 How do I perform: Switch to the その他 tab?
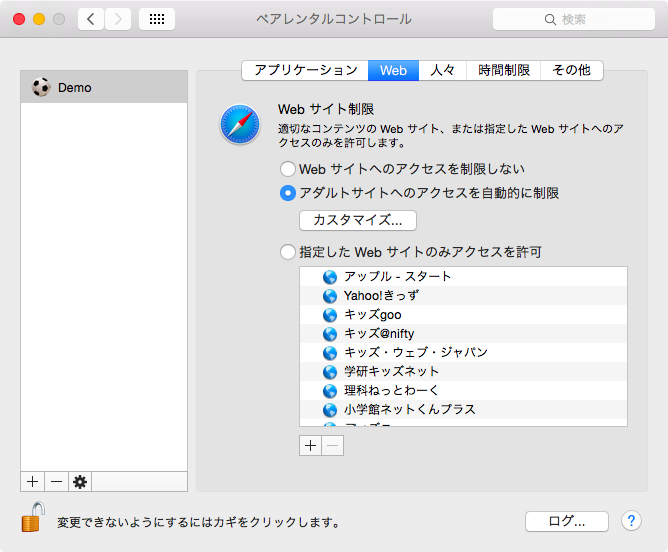(x=572, y=70)
